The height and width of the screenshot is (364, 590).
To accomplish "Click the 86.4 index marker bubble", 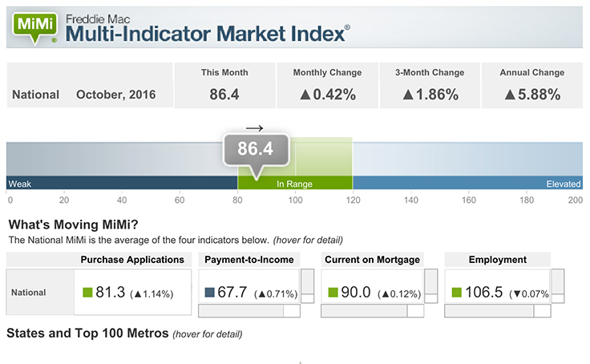I will 255,150.
